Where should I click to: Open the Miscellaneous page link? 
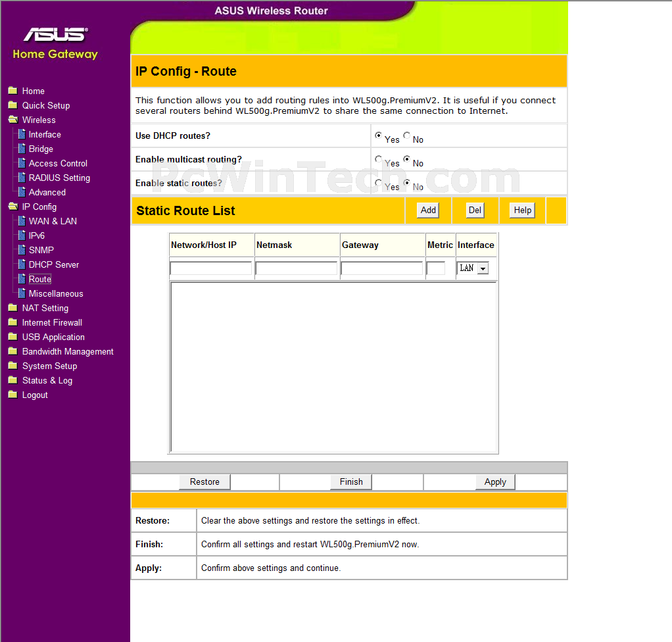[x=56, y=294]
